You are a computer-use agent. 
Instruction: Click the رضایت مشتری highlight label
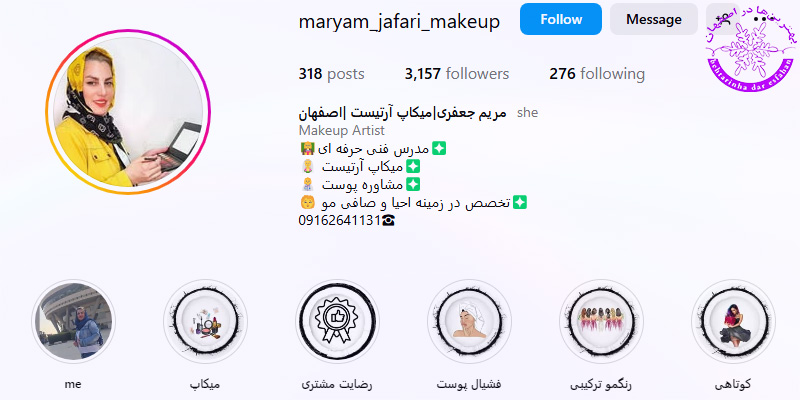337,384
